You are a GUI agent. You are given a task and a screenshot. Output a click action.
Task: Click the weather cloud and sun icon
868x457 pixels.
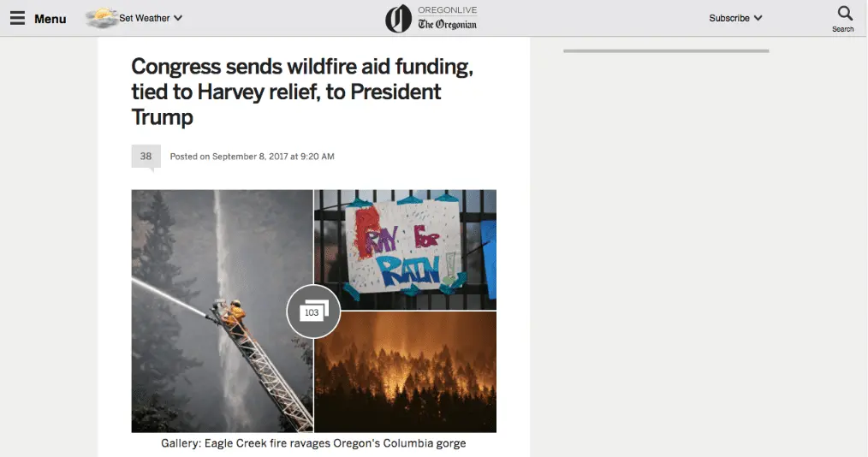(101, 18)
